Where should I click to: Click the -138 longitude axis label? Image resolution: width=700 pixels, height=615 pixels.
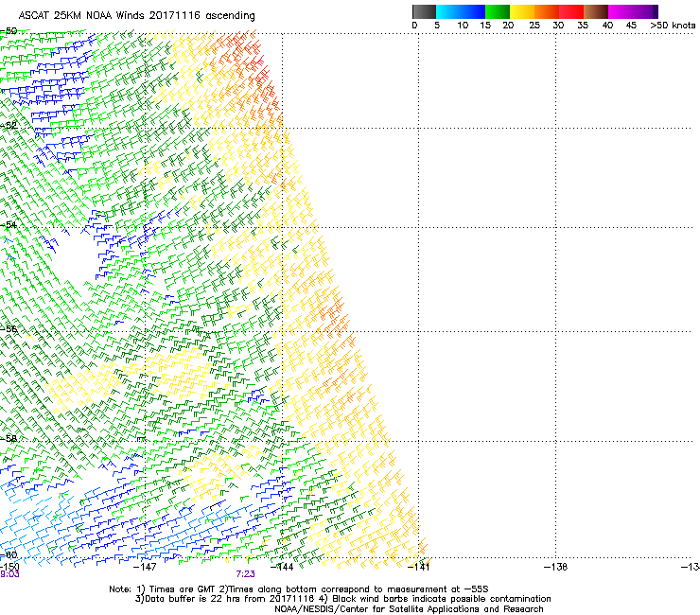click(x=556, y=567)
